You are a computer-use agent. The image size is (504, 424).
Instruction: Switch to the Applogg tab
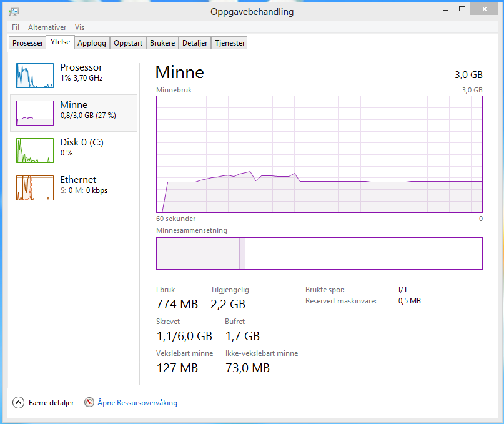coord(92,42)
